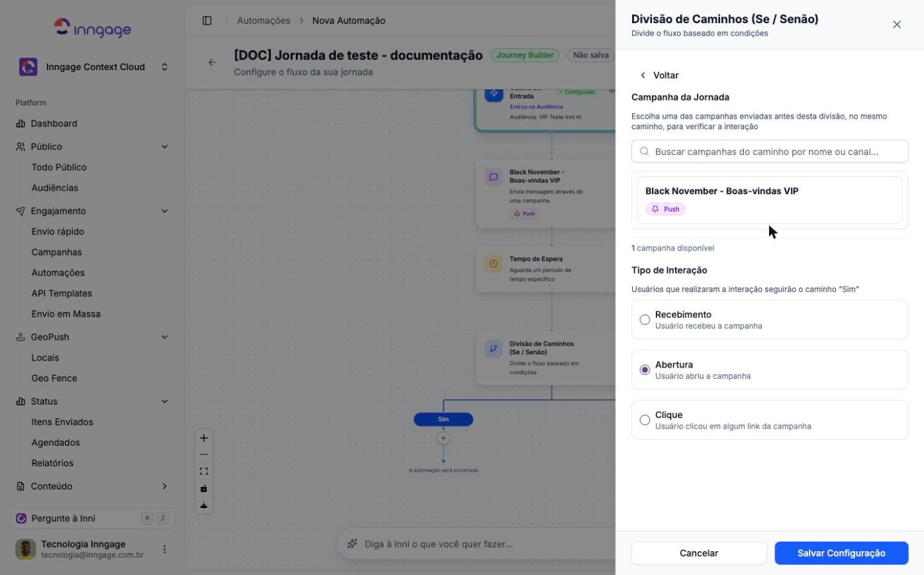Collapse the GeoPush section
The width and height of the screenshot is (924, 575).
165,337
